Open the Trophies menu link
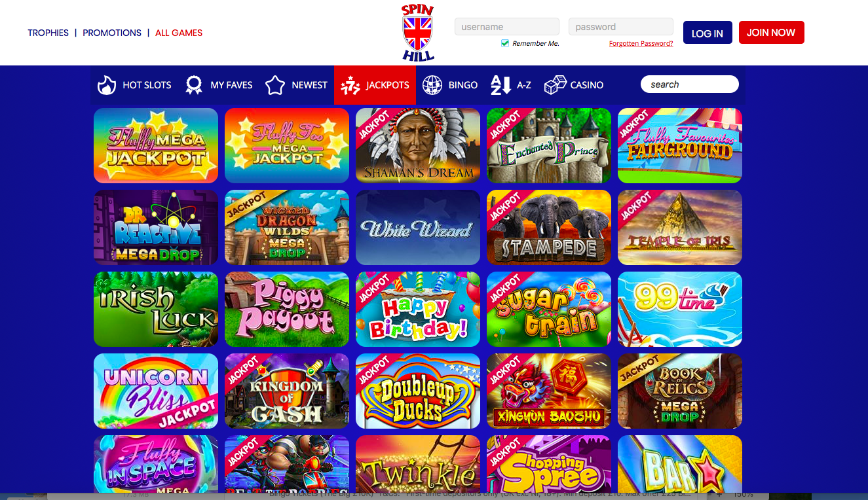This screenshot has width=868, height=500. (x=48, y=33)
